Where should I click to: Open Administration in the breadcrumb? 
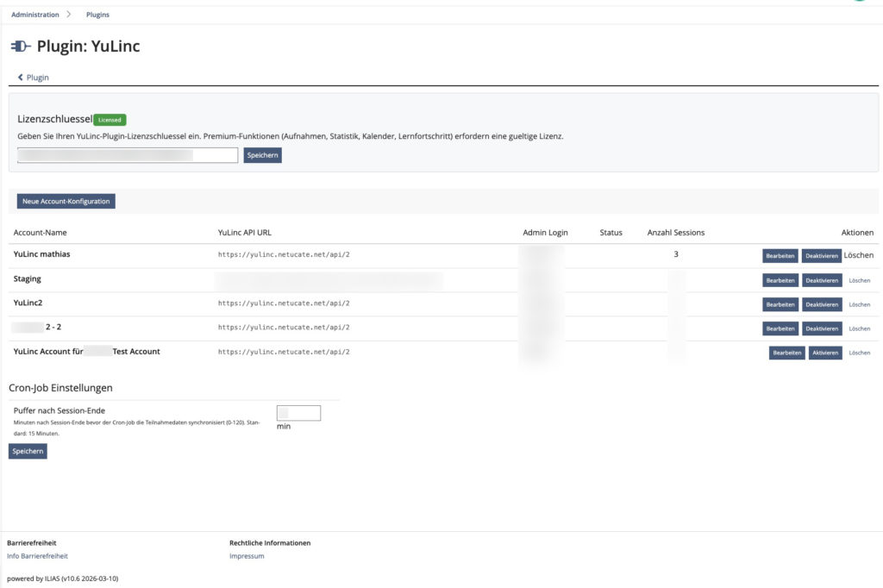[35, 15]
